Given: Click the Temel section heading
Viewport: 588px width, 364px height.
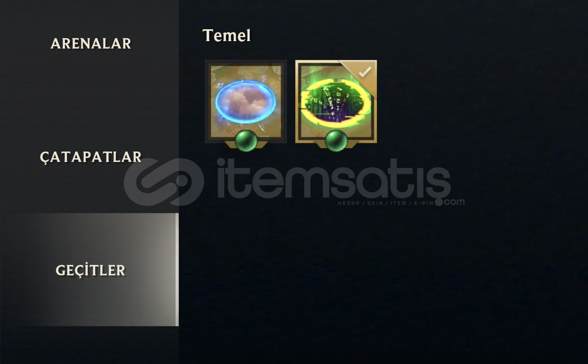Looking at the screenshot, I should (226, 36).
